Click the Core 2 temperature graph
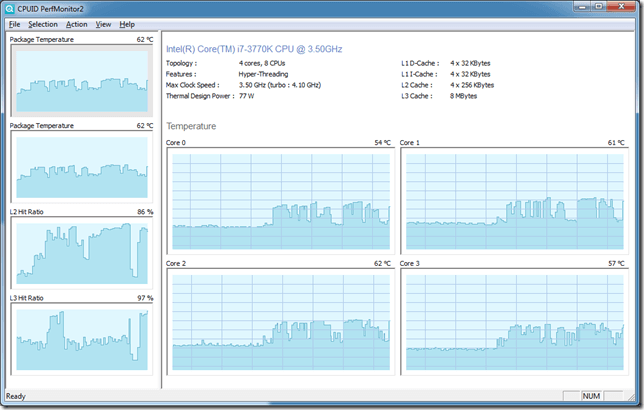 pos(281,322)
